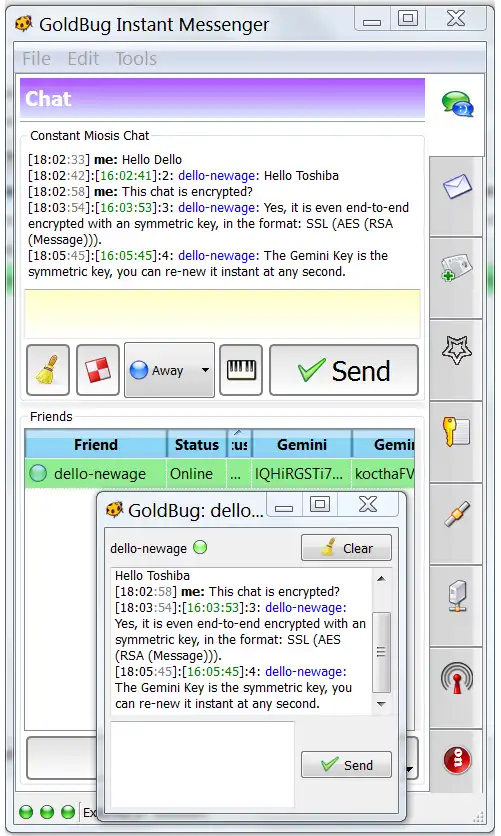Click scrollbar down arrow in popup chat
501x836 pixels.
pos(381,704)
